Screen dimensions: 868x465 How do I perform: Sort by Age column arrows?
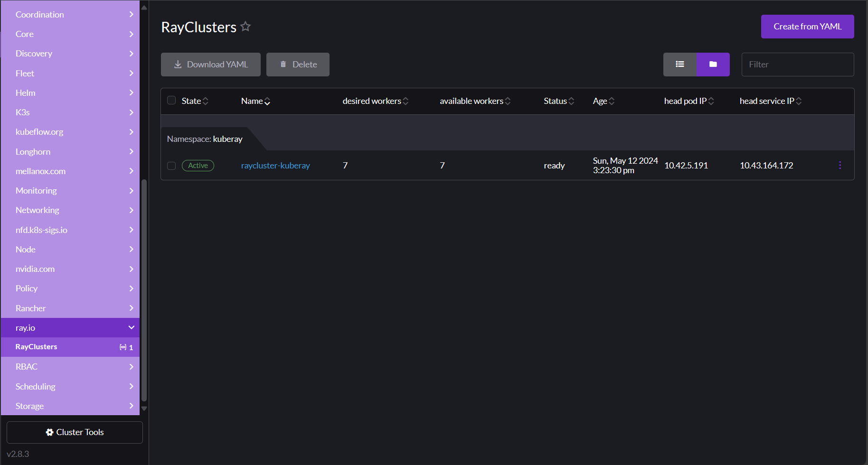(612, 101)
